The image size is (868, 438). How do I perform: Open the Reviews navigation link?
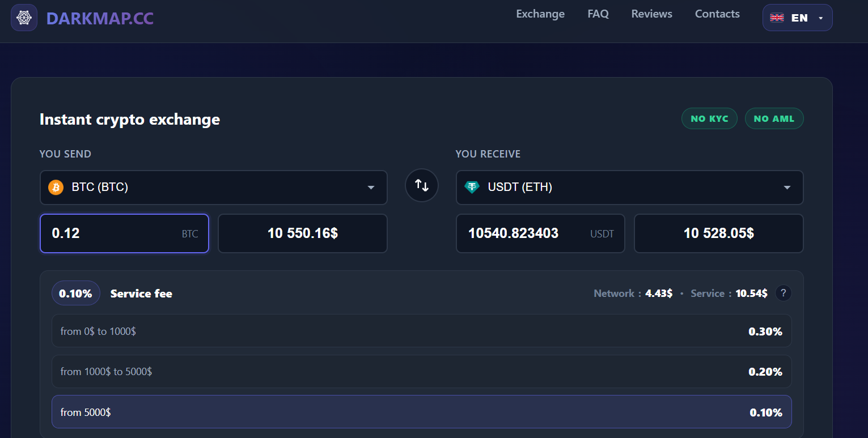pos(651,14)
